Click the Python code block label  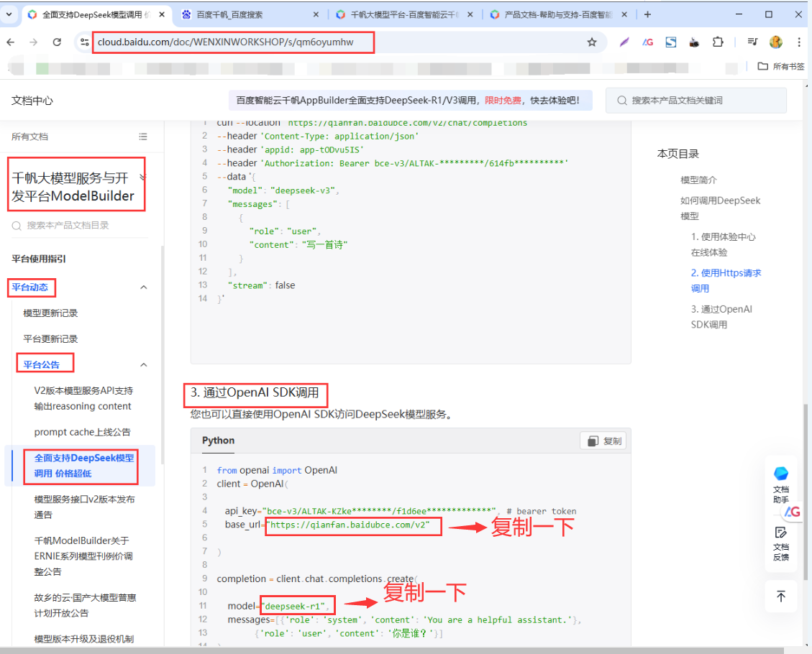pyautogui.click(x=218, y=441)
